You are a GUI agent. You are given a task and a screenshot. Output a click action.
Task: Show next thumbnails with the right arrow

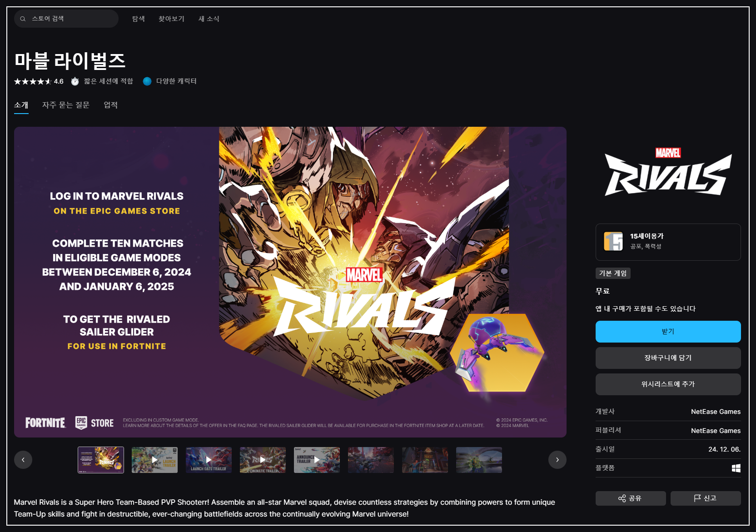point(557,460)
